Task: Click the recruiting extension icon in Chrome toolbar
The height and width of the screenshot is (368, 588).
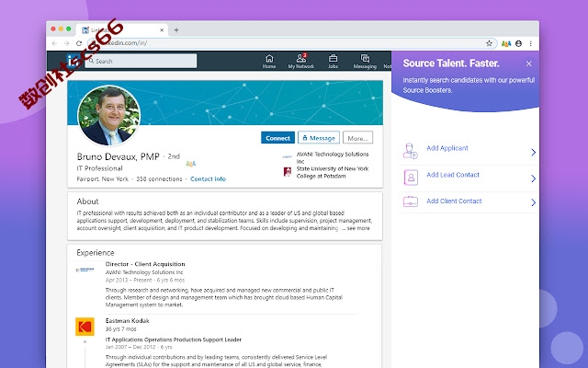Action: click(506, 43)
